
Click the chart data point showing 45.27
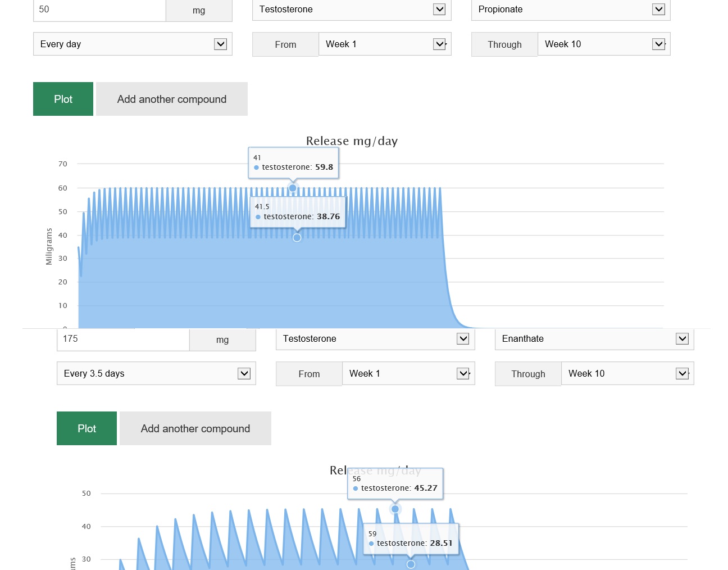pyautogui.click(x=395, y=509)
